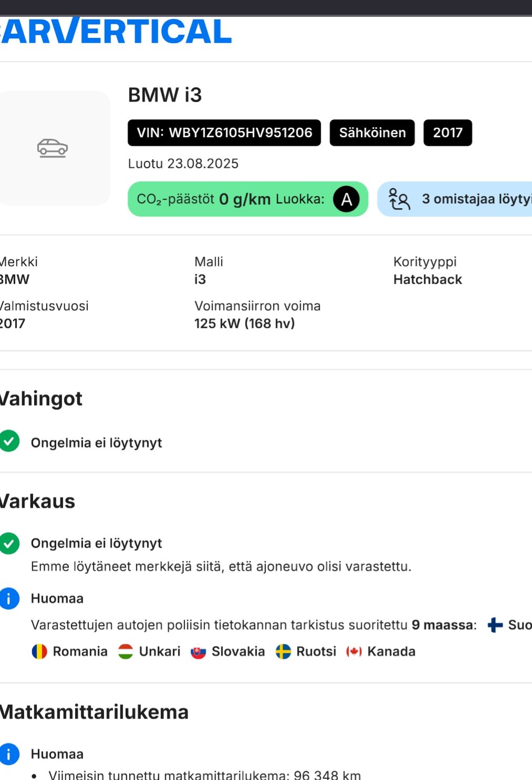Image resolution: width=532 pixels, height=780 pixels.
Task: Click the Finland flag icon
Action: 495,625
